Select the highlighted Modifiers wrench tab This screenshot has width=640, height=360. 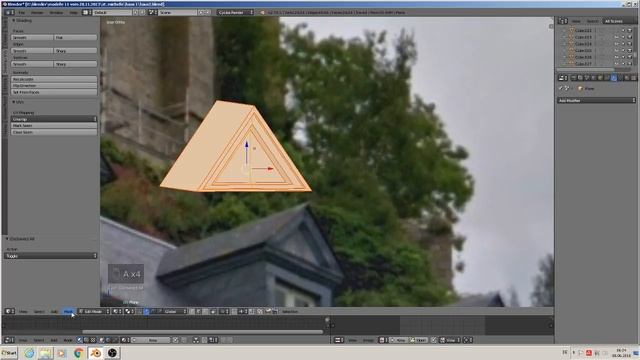click(x=613, y=78)
